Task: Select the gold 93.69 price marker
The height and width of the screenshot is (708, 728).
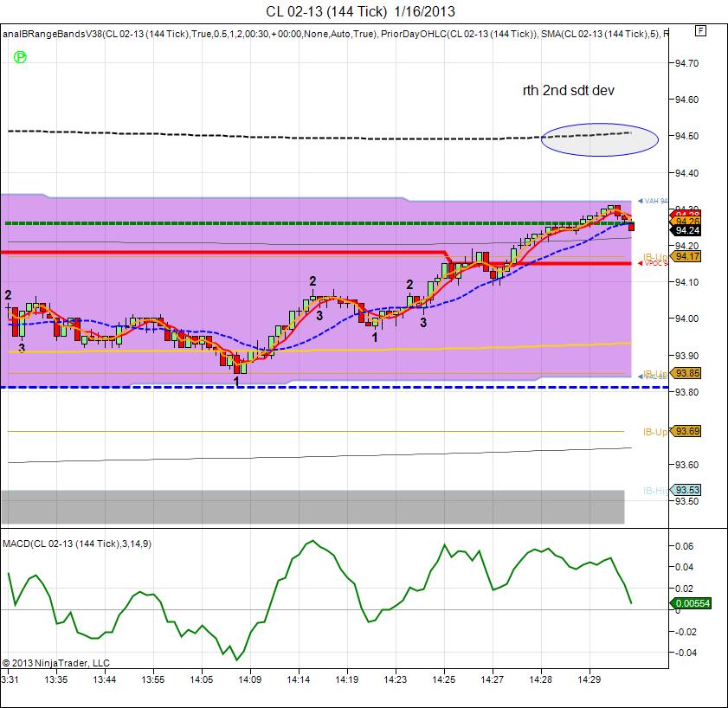Action: (x=686, y=431)
